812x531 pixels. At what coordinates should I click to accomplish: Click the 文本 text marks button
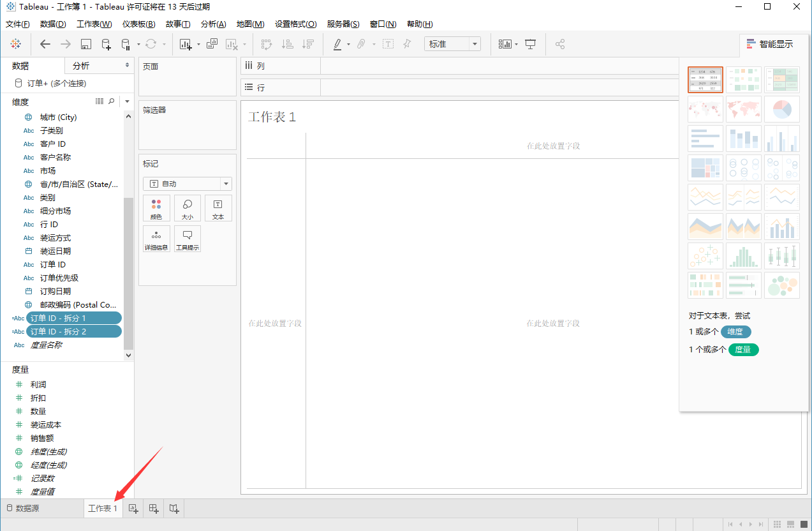pyautogui.click(x=218, y=208)
